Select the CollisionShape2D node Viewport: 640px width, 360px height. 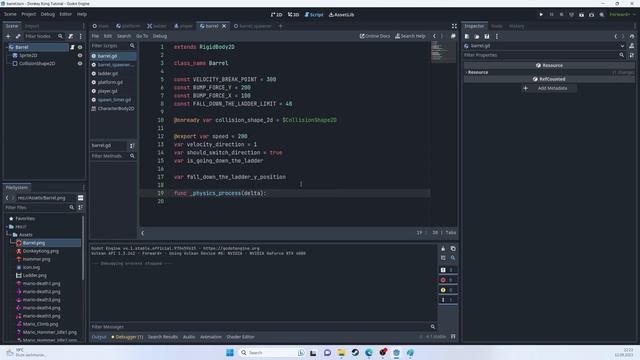click(37, 64)
